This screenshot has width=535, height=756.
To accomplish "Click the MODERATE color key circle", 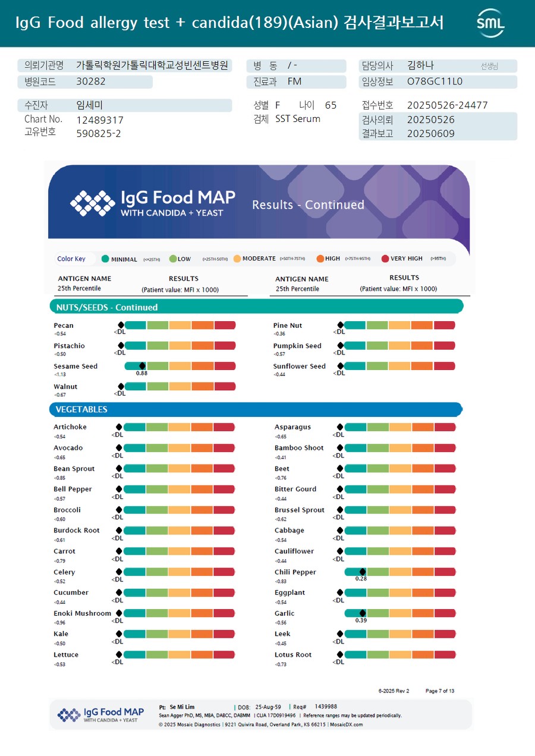I will (237, 259).
